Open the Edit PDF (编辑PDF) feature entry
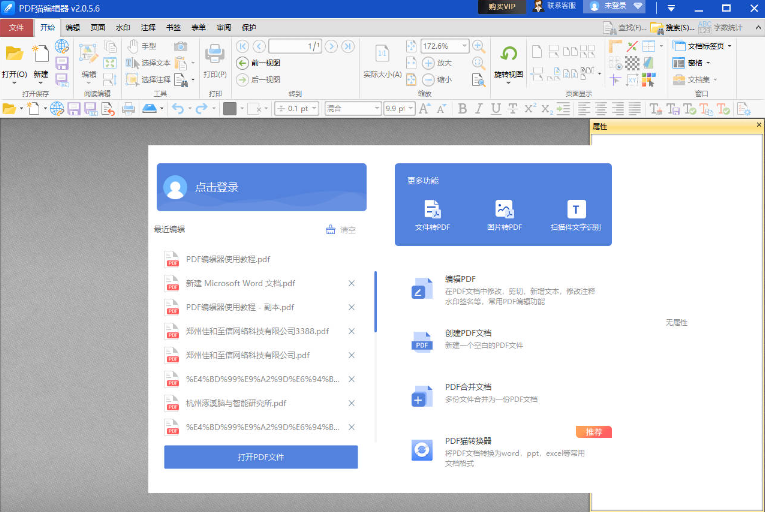 tap(503, 290)
